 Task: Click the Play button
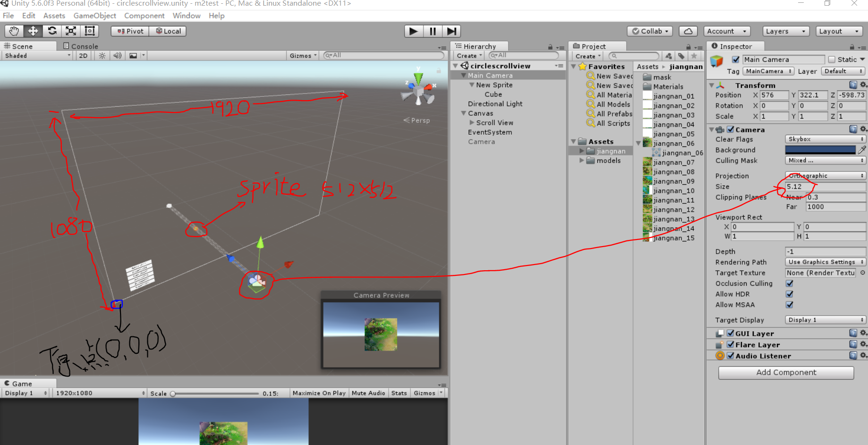(x=414, y=31)
